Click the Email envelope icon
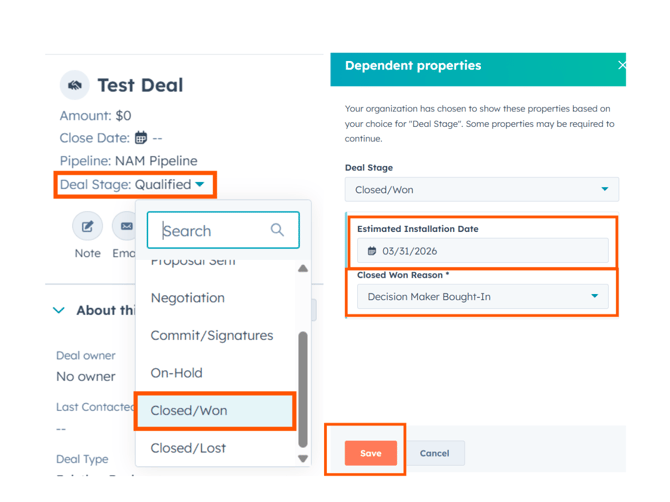The width and height of the screenshot is (670, 502). coord(126,227)
